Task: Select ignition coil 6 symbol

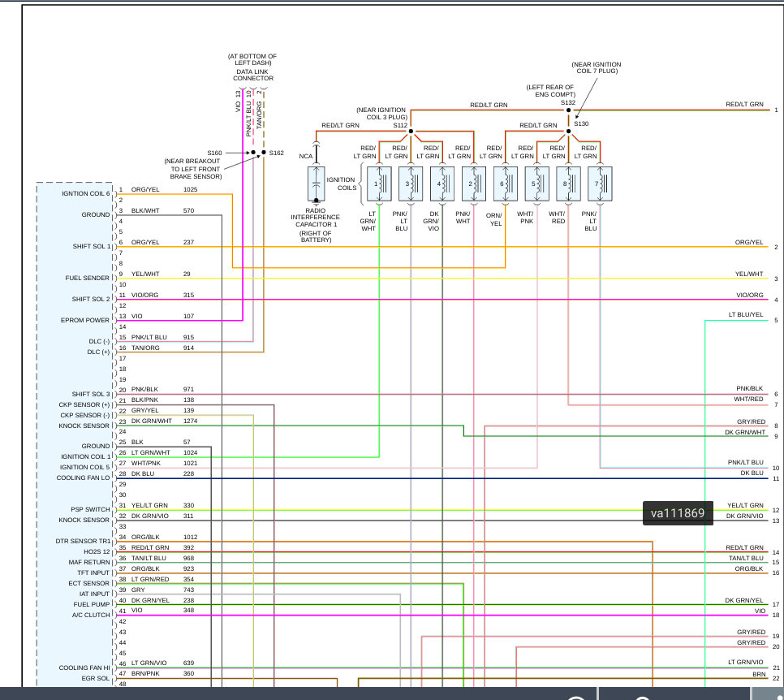Action: pyautogui.click(x=506, y=184)
